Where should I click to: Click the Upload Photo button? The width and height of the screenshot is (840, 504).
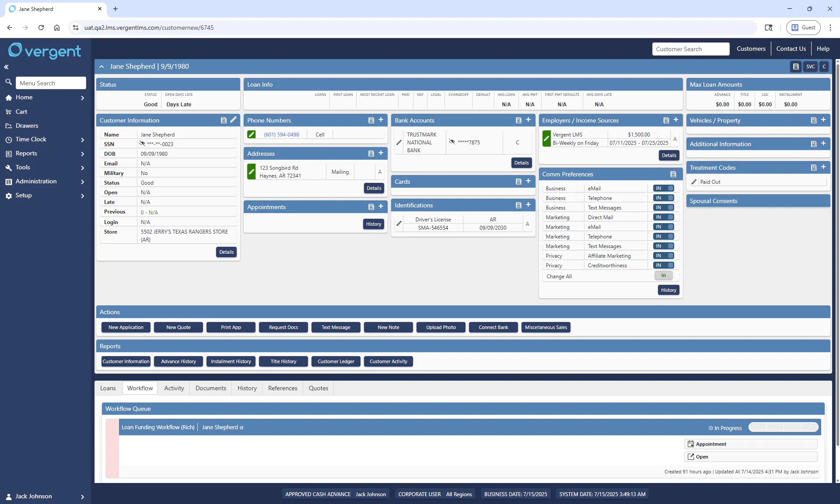(441, 327)
